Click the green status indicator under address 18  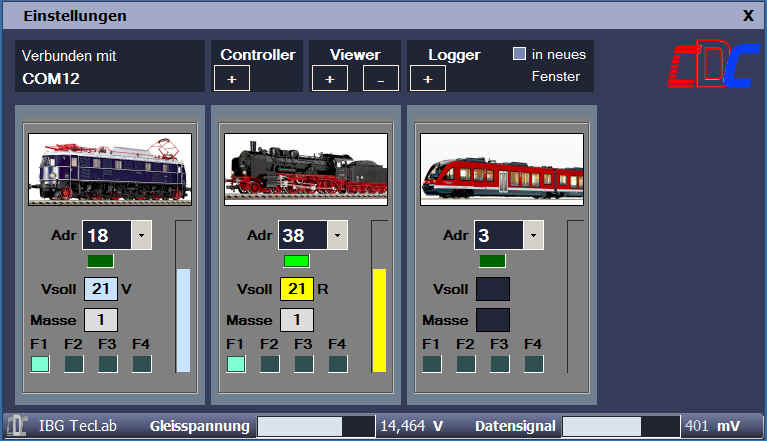(x=100, y=261)
